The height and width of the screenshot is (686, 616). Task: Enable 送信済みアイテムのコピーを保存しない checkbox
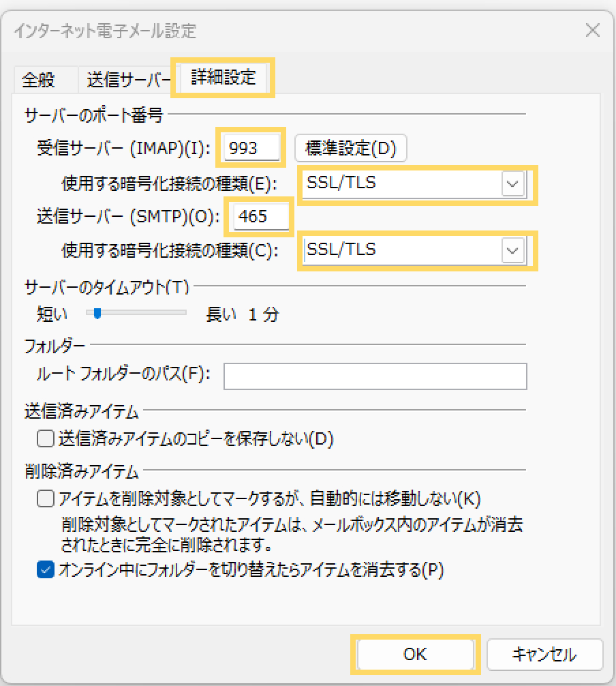(x=46, y=439)
